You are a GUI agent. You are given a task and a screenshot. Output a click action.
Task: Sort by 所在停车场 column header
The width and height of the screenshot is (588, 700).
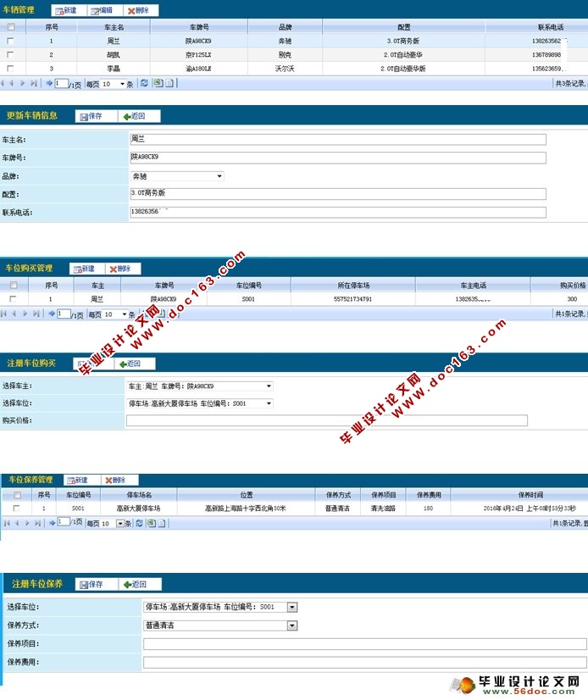pyautogui.click(x=353, y=286)
